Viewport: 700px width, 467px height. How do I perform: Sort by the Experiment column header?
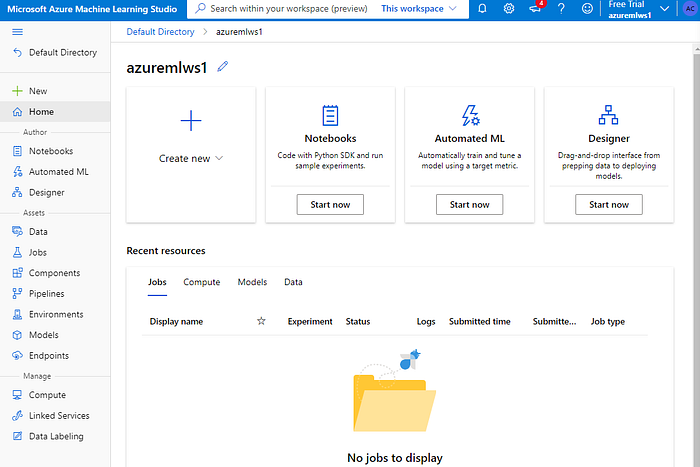tap(310, 321)
